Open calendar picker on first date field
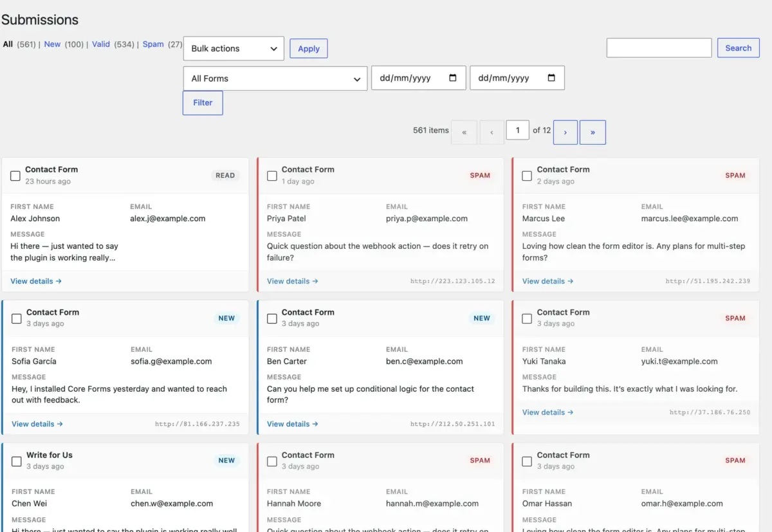 pos(453,78)
